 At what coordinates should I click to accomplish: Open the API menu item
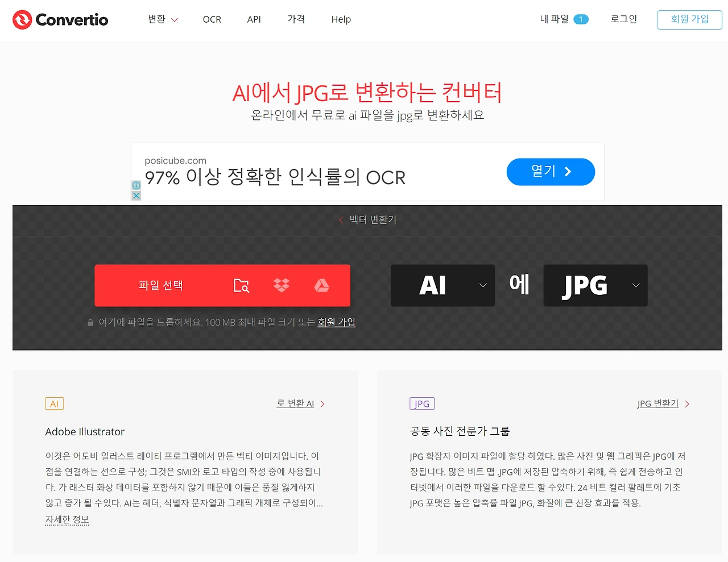click(x=254, y=19)
